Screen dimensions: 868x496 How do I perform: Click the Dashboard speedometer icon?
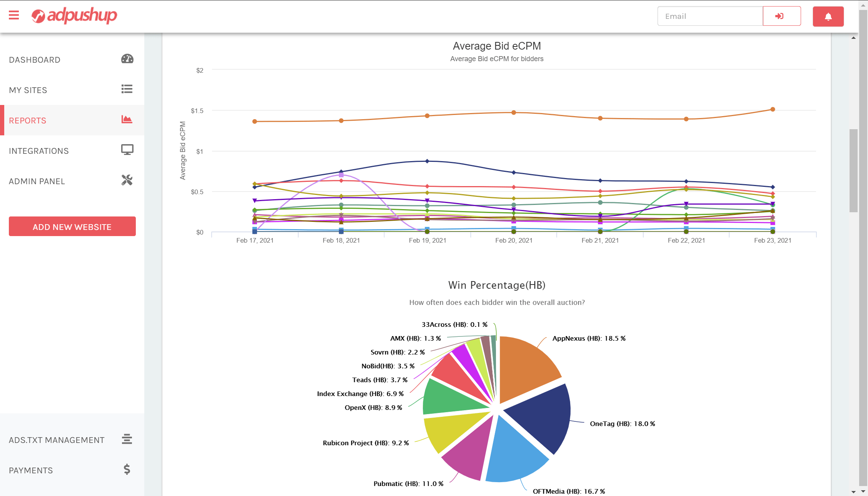coord(127,59)
